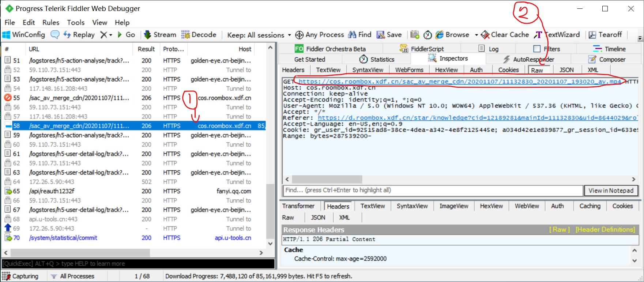
Task: Click the request Find text field
Action: click(433, 191)
